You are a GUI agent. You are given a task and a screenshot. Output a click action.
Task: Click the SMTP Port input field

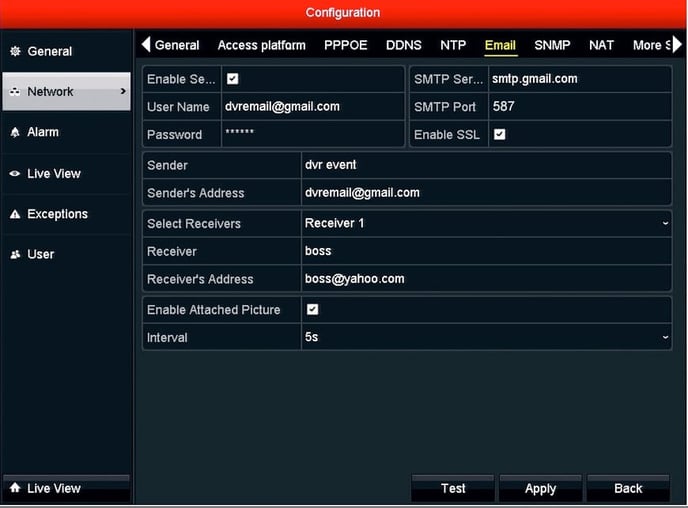(578, 106)
